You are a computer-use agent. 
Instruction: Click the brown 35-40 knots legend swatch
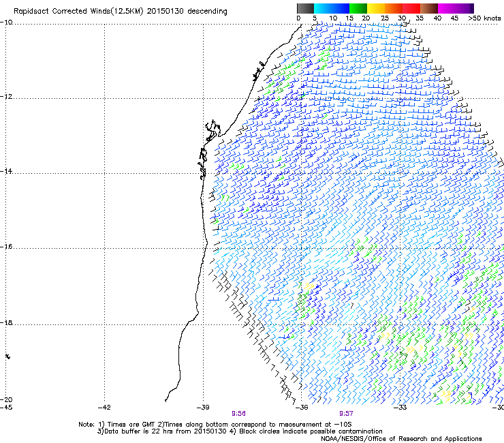(429, 8)
